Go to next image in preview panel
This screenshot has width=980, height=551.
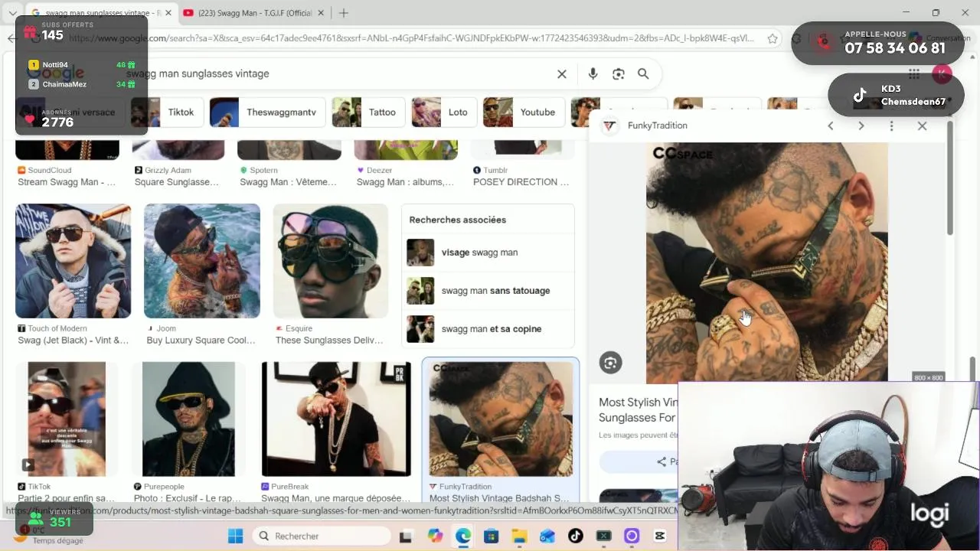(861, 126)
